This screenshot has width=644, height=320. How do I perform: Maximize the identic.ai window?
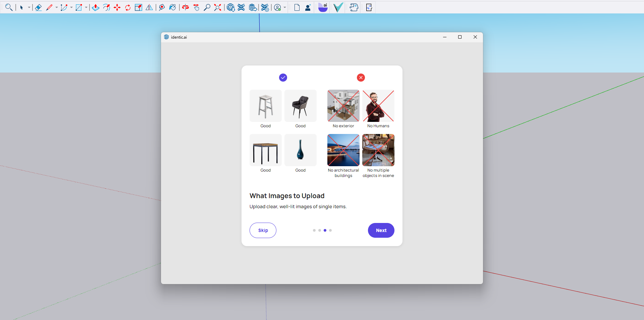460,37
